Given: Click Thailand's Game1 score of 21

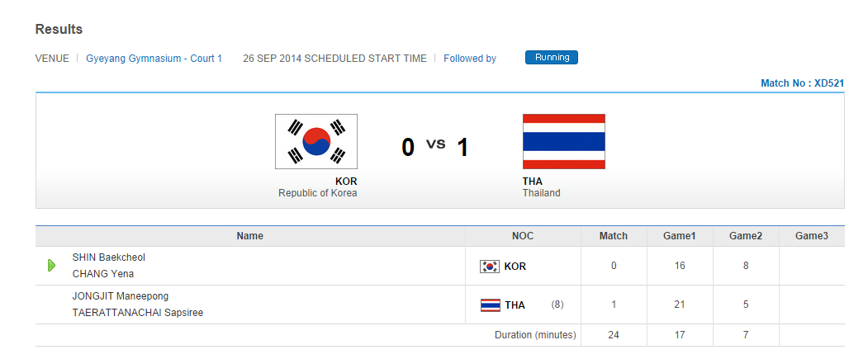Looking at the screenshot, I should point(679,305).
